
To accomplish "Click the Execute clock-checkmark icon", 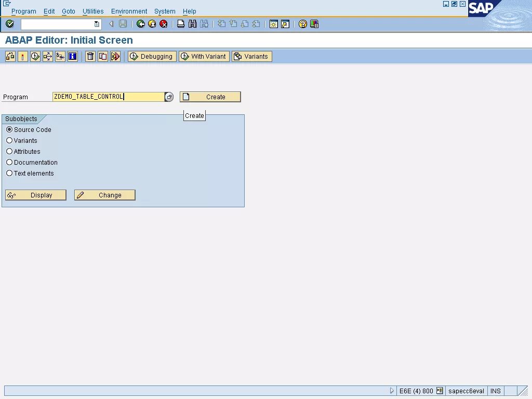I will pos(35,56).
